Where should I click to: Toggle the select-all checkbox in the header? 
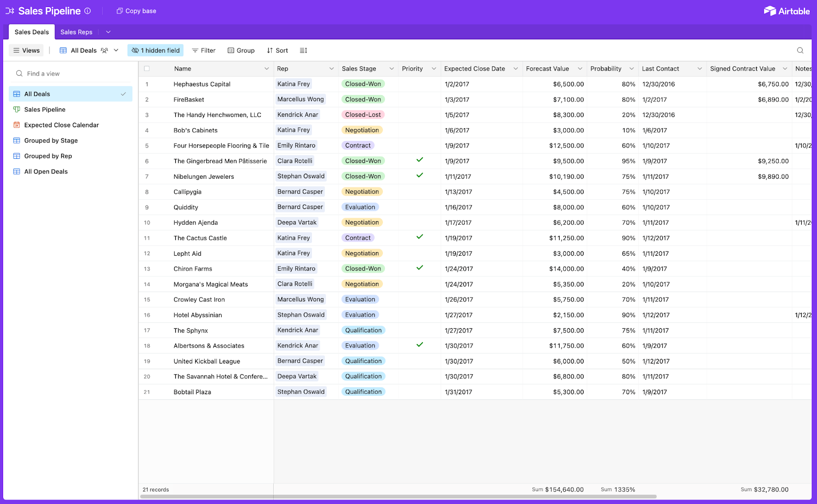pyautogui.click(x=147, y=68)
